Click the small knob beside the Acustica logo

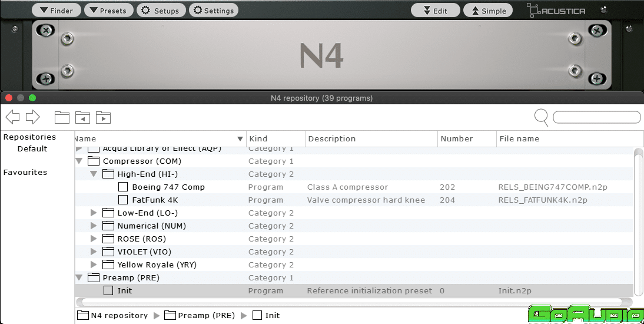point(603,9)
